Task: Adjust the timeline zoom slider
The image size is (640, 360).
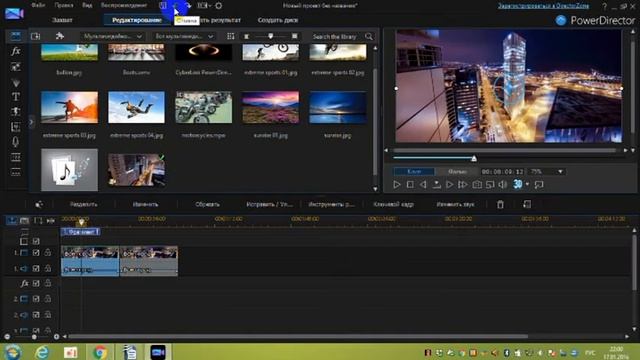Action: tap(34, 337)
